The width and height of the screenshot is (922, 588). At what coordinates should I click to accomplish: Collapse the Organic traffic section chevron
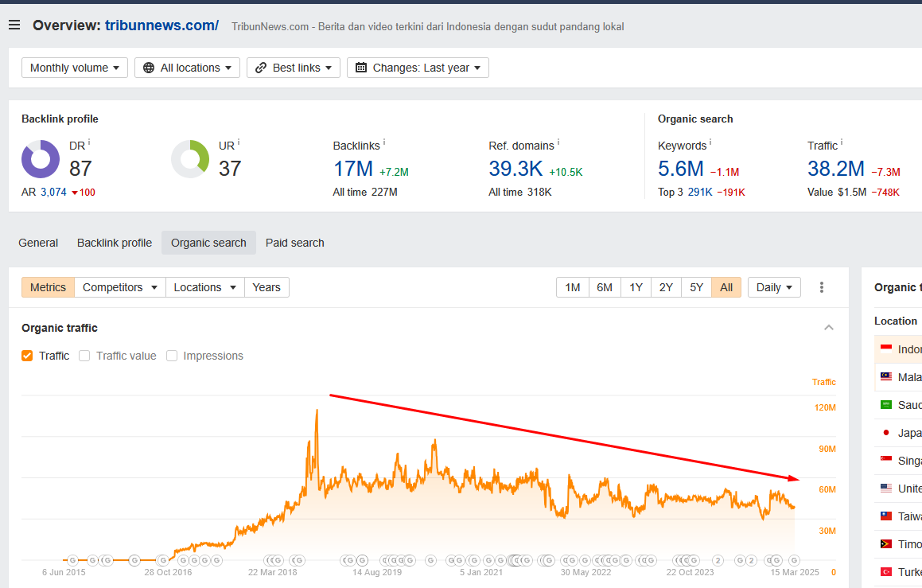828,328
